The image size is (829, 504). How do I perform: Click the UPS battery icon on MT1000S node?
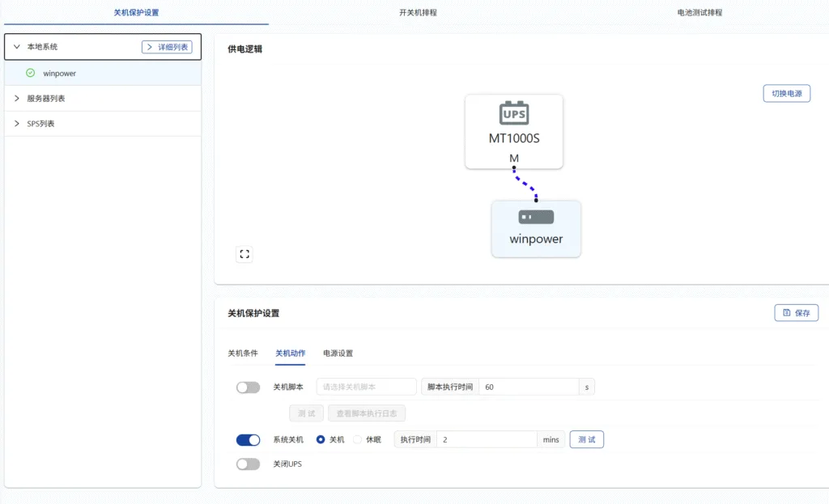click(x=514, y=112)
